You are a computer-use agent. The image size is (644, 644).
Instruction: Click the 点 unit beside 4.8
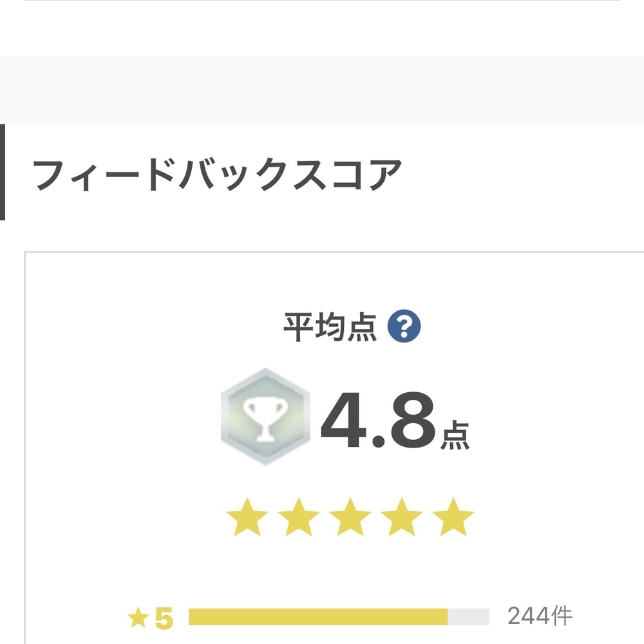(455, 437)
